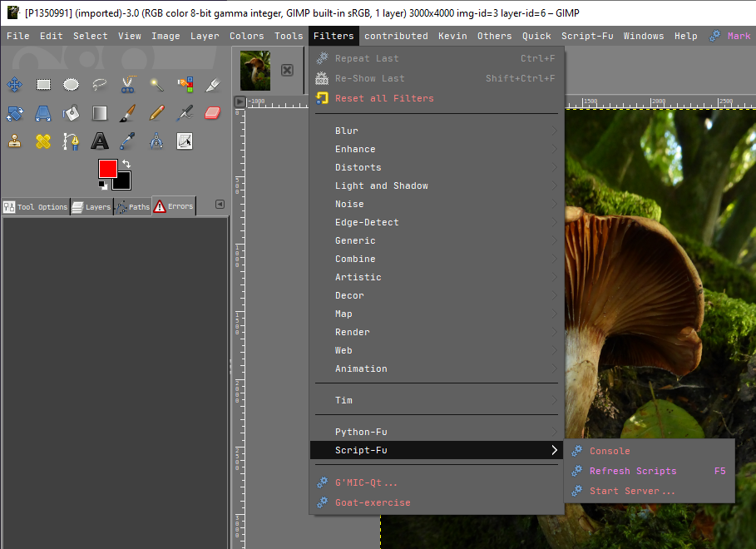756x549 pixels.
Task: Pick the Pencil tool
Action: tap(156, 113)
